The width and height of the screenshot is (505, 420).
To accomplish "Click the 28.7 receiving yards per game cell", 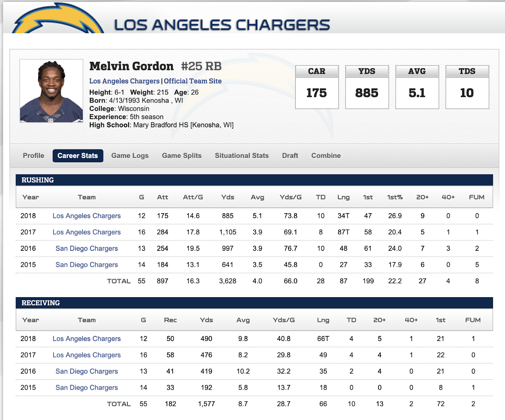I will point(284,404).
